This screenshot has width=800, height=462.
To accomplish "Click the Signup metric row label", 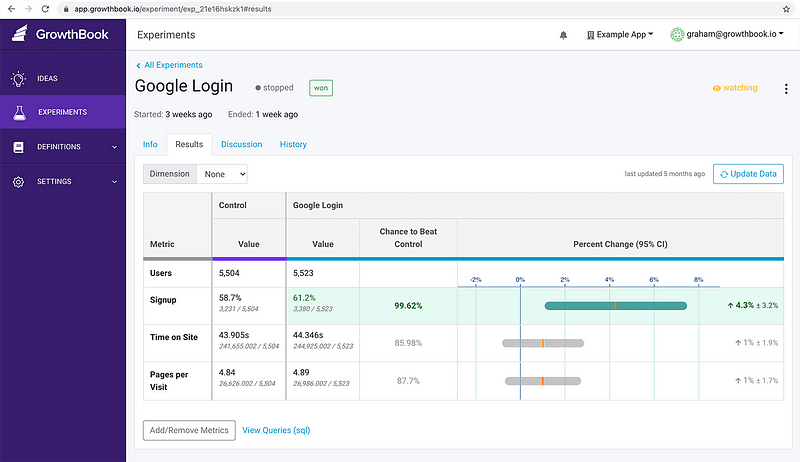I will pyautogui.click(x=163, y=300).
